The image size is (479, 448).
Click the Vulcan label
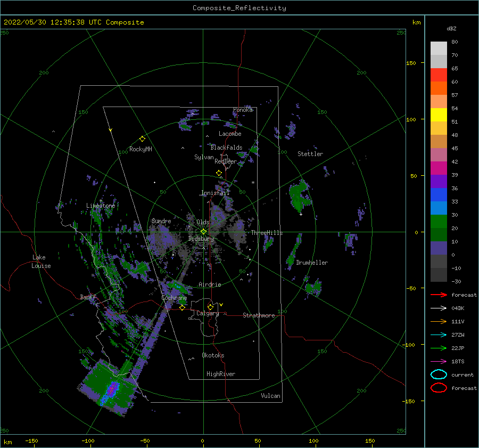271,396
